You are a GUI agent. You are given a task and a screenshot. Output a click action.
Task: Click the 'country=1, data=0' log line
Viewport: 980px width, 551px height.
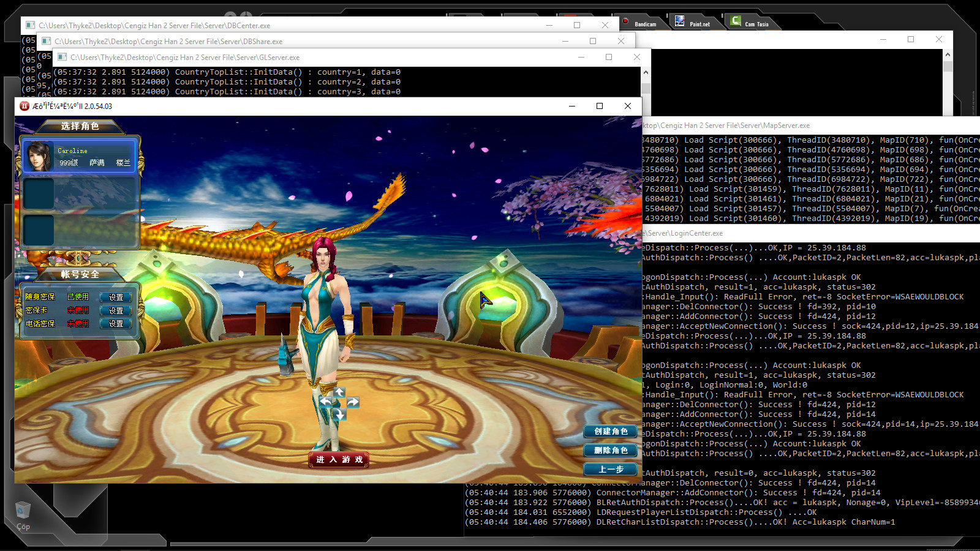[227, 72]
